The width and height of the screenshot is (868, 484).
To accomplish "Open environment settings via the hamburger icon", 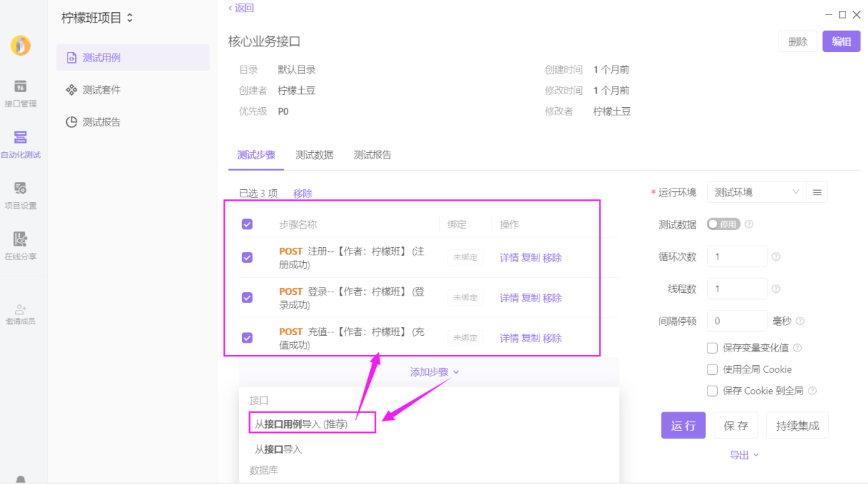I will pyautogui.click(x=817, y=192).
